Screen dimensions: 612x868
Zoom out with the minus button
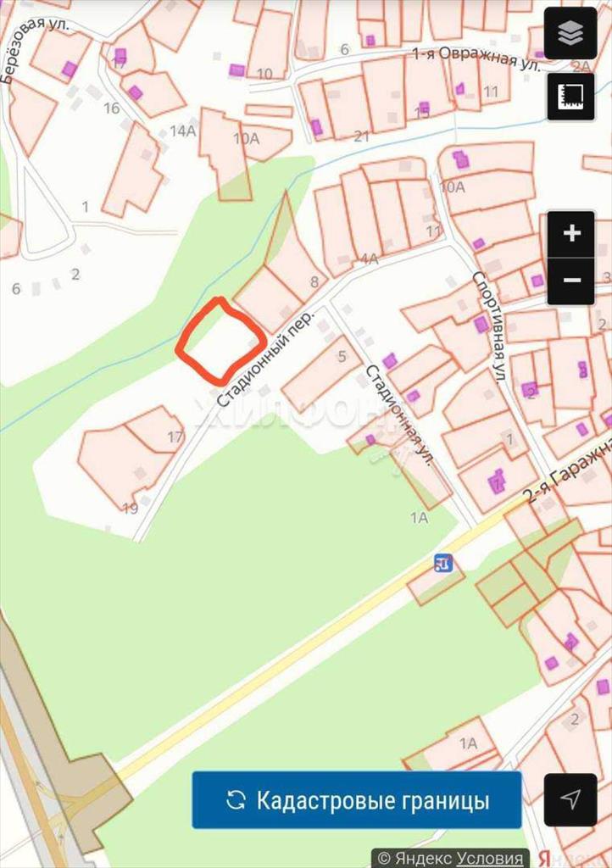point(571,281)
